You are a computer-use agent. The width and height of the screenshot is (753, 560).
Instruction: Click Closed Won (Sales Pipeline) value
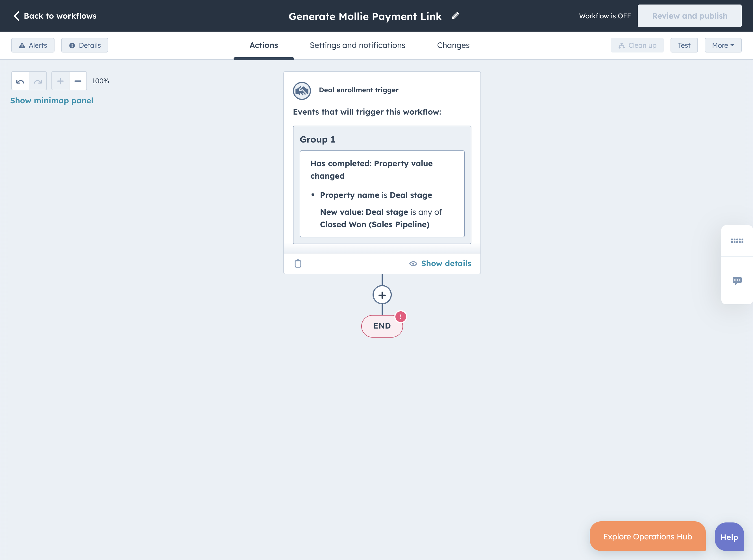point(375,224)
